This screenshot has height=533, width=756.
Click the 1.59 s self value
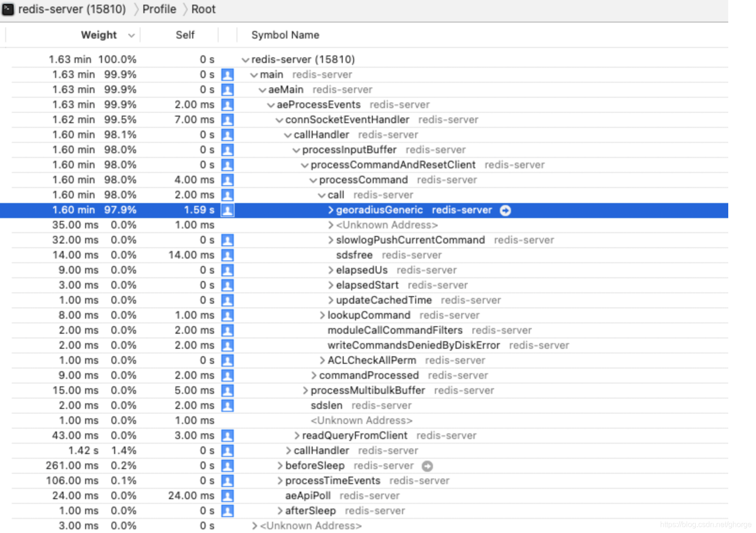[199, 210]
